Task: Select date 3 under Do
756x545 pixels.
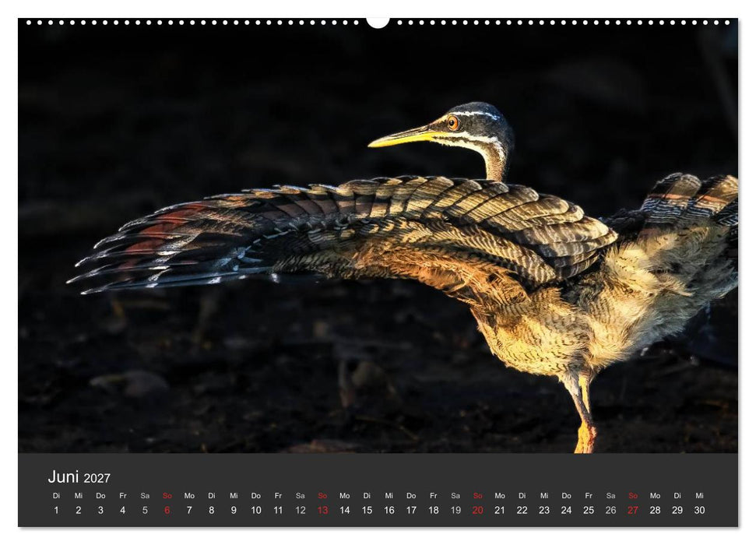Action: [x=100, y=510]
